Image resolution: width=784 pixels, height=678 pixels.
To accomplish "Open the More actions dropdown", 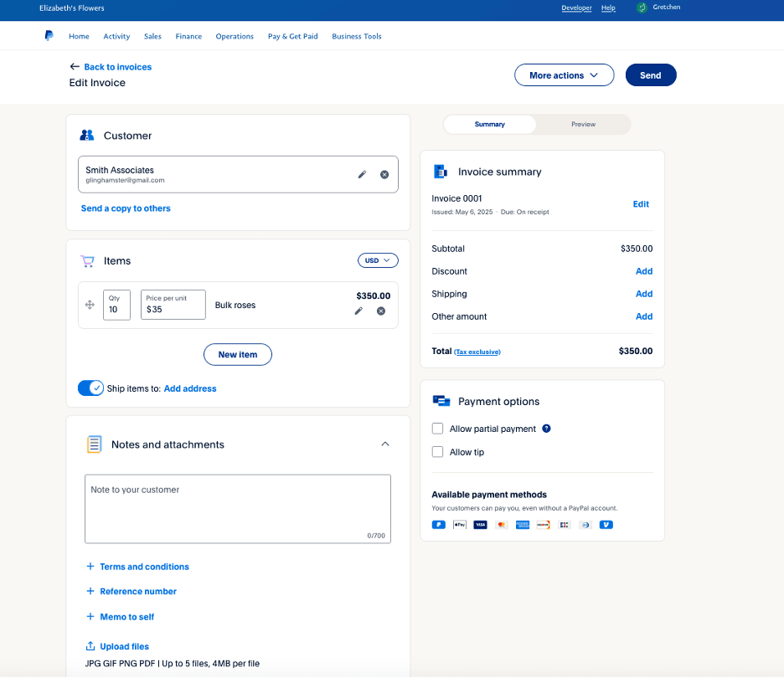I will click(x=564, y=74).
